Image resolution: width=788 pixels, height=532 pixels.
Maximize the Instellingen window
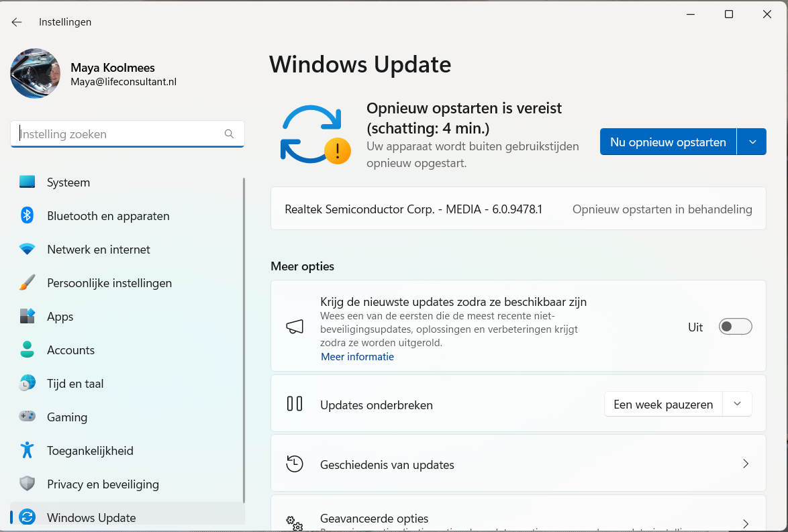point(729,14)
